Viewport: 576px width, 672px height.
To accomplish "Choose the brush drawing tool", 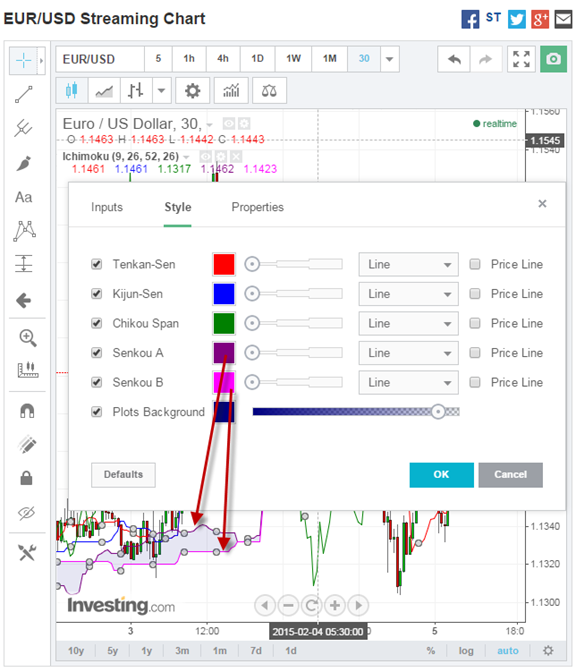I will [24, 163].
